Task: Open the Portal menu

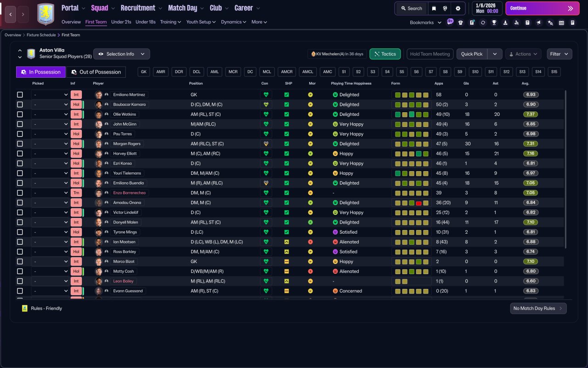Action: (x=73, y=8)
